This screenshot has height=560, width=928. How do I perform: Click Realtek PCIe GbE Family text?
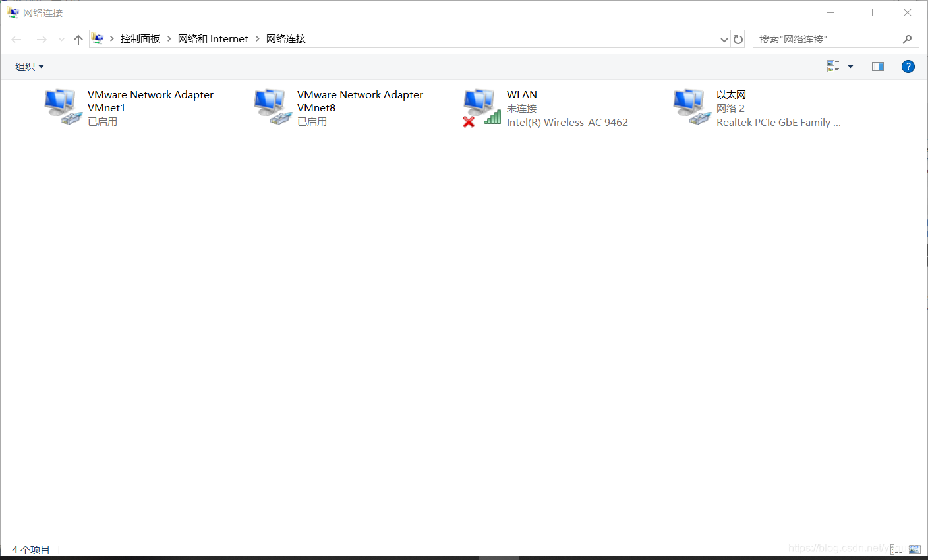coord(778,123)
